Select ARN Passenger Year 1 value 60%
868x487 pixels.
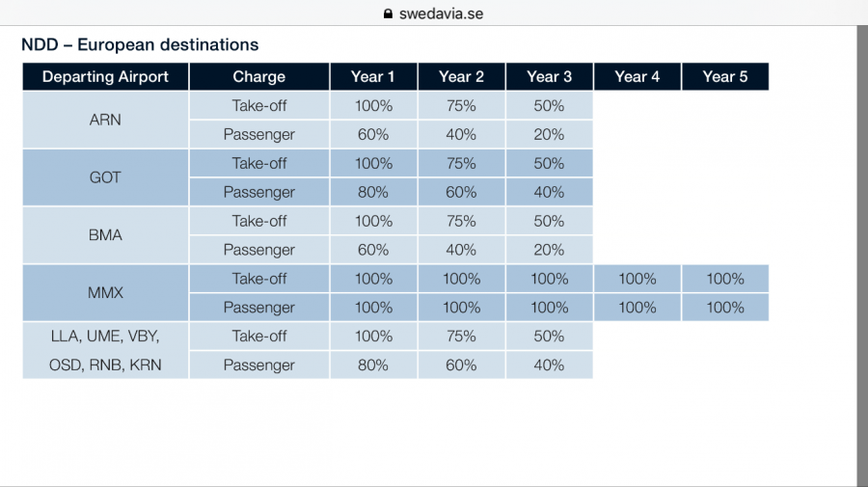(372, 134)
